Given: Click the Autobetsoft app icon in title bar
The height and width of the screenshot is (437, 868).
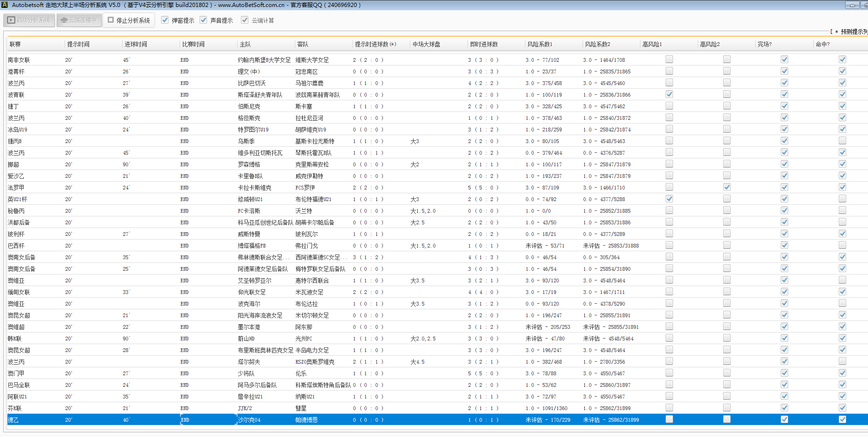Looking at the screenshot, I should 4,5.
